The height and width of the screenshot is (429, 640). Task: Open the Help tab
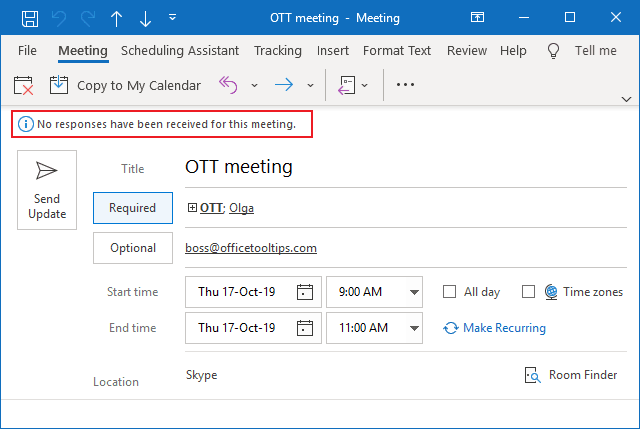[513, 51]
